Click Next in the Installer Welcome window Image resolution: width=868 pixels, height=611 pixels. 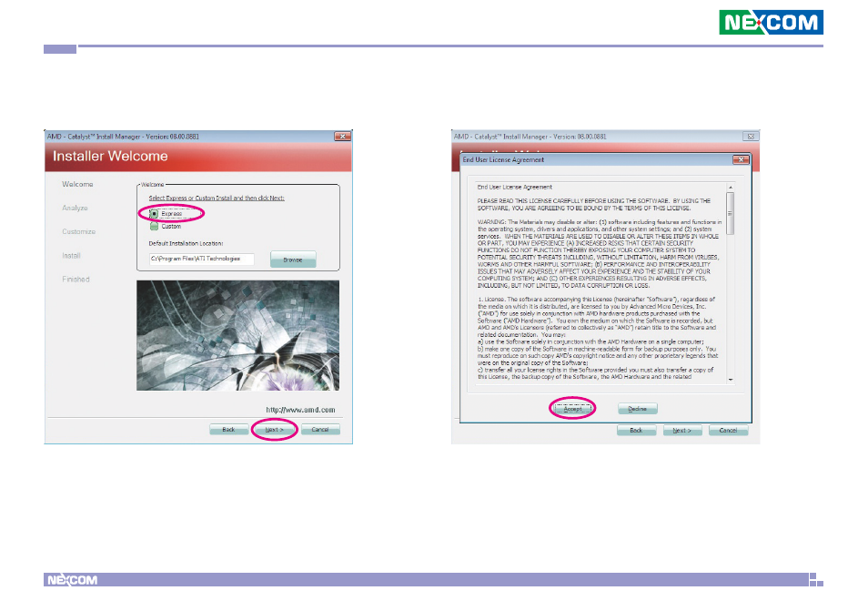pyautogui.click(x=274, y=429)
